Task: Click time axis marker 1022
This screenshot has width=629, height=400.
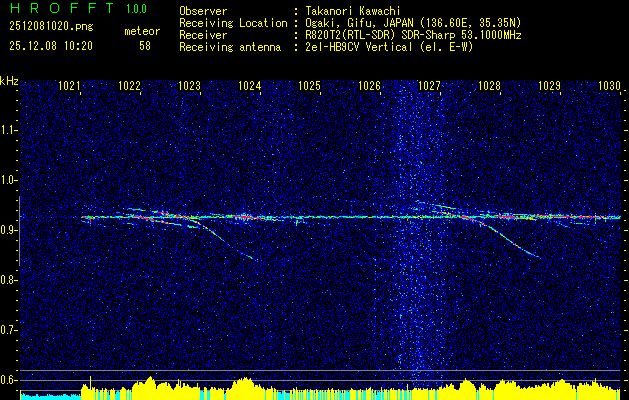Action: 129,86
